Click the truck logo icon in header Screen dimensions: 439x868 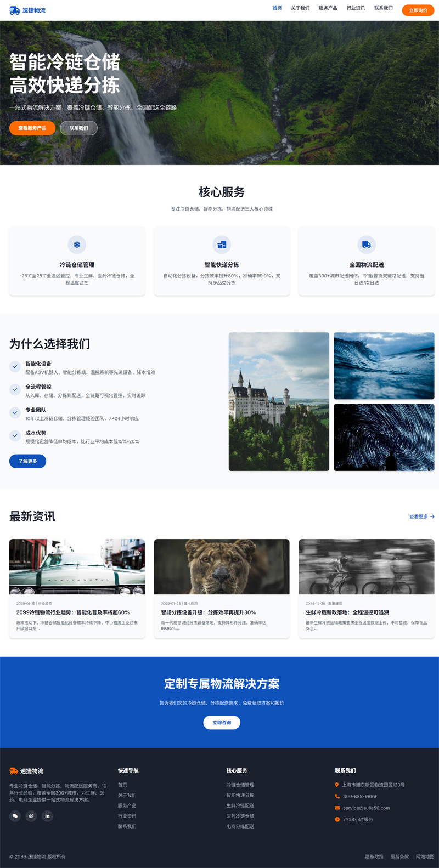(x=14, y=10)
